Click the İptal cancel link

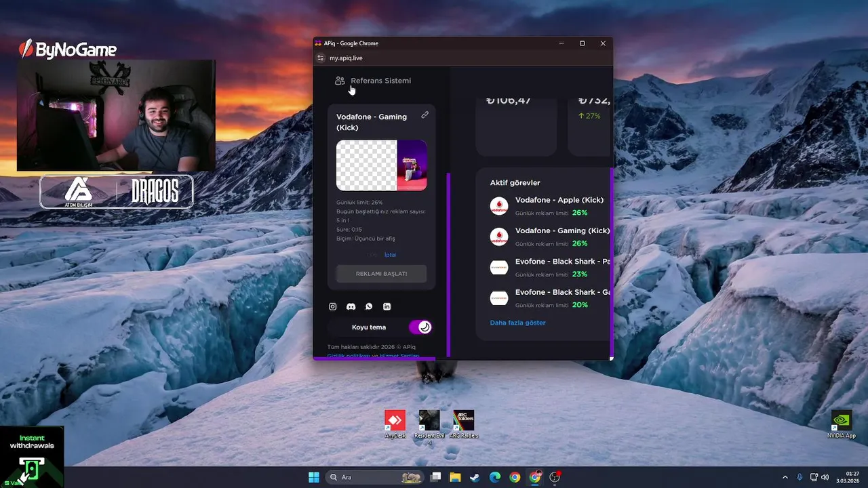tap(390, 255)
